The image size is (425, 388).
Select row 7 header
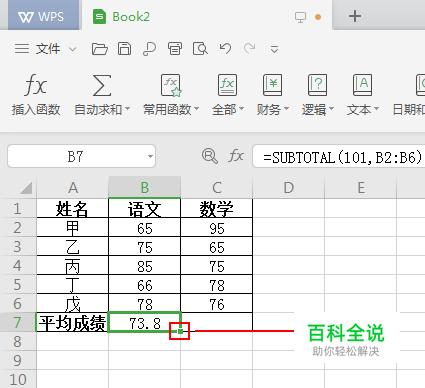coord(18,323)
